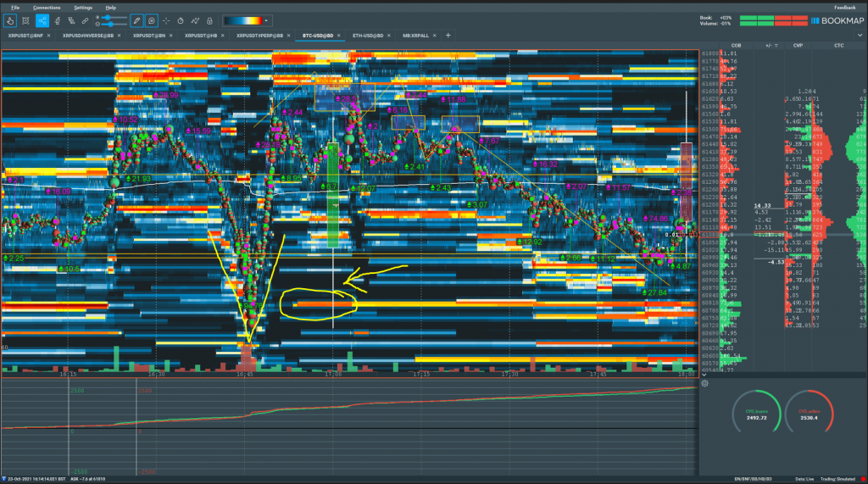This screenshot has width=868, height=484.
Task: Switch to the ETH-USD@BD tab
Action: 368,36
